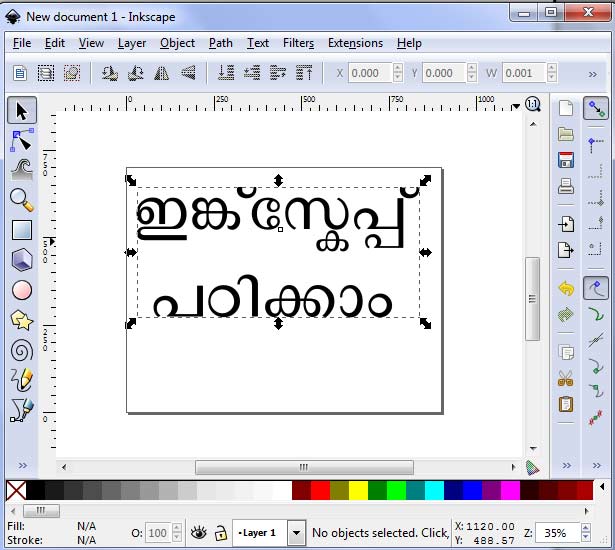
Task: Select the Rectangle tool
Action: coord(22,230)
